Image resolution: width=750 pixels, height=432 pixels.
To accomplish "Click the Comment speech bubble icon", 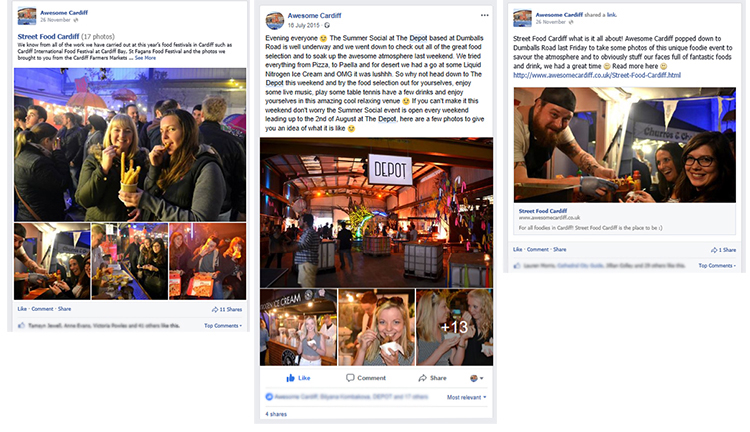I will (350, 377).
